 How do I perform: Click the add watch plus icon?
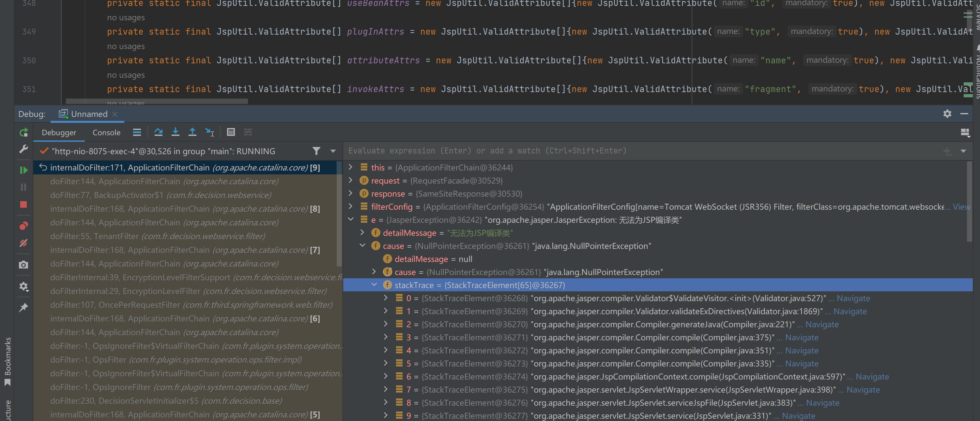(947, 151)
